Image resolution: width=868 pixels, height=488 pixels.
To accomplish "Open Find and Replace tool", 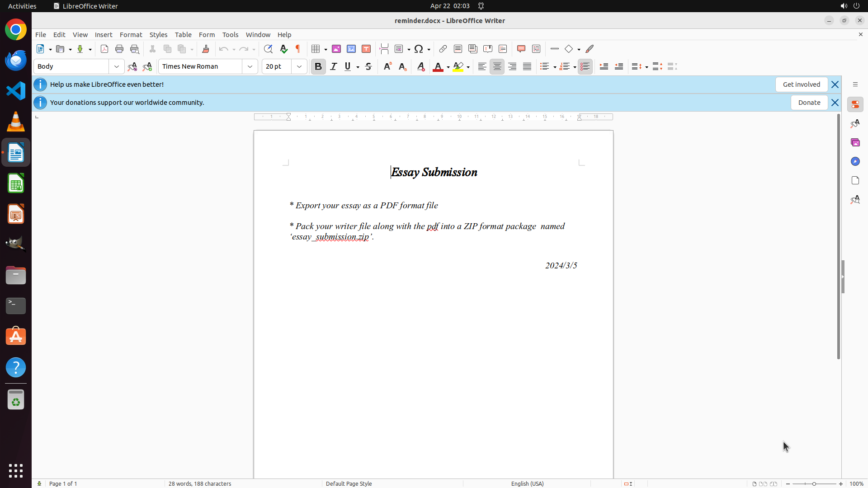I will (x=268, y=49).
